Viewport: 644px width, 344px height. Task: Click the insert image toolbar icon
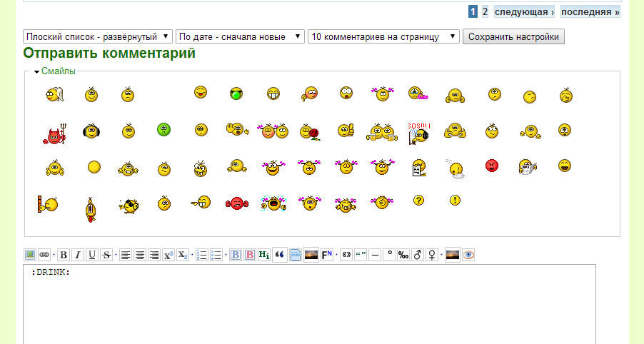[x=30, y=255]
